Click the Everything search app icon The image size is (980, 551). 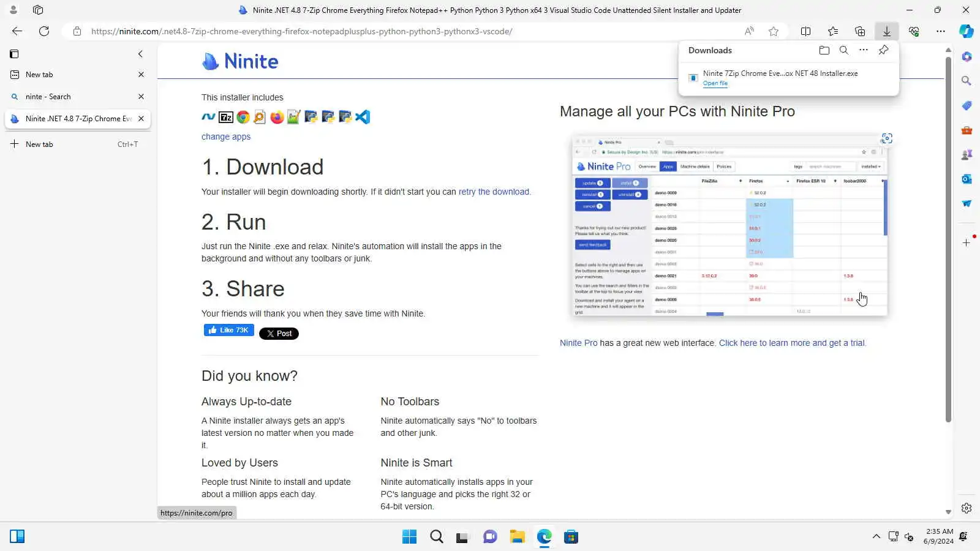(260, 117)
